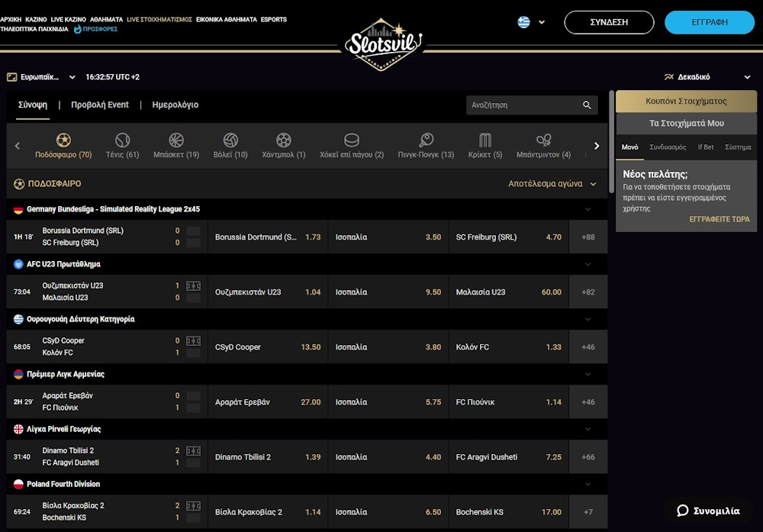
Task: Collapse the Germany Bundesliga league section
Action: 588,209
